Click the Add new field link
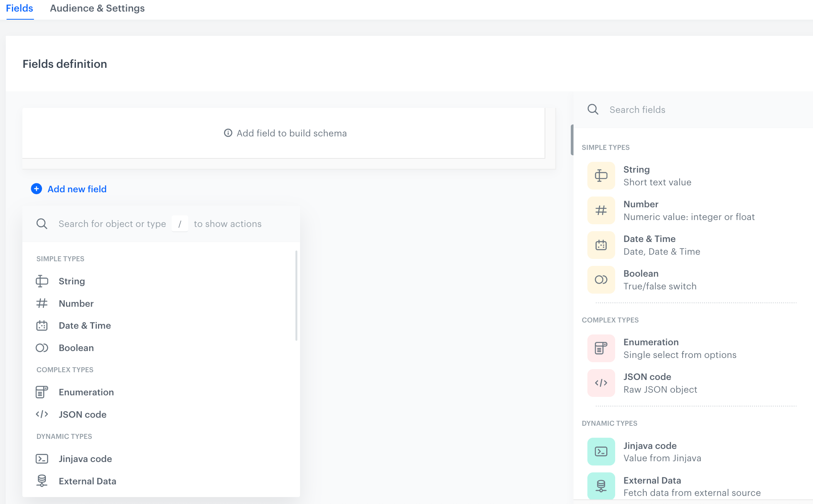813x504 pixels. (77, 189)
